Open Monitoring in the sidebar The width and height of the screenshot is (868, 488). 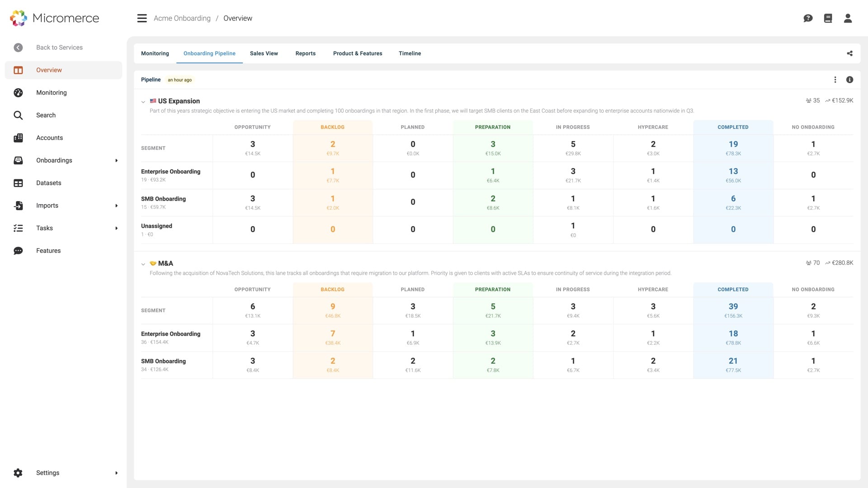coord(52,93)
